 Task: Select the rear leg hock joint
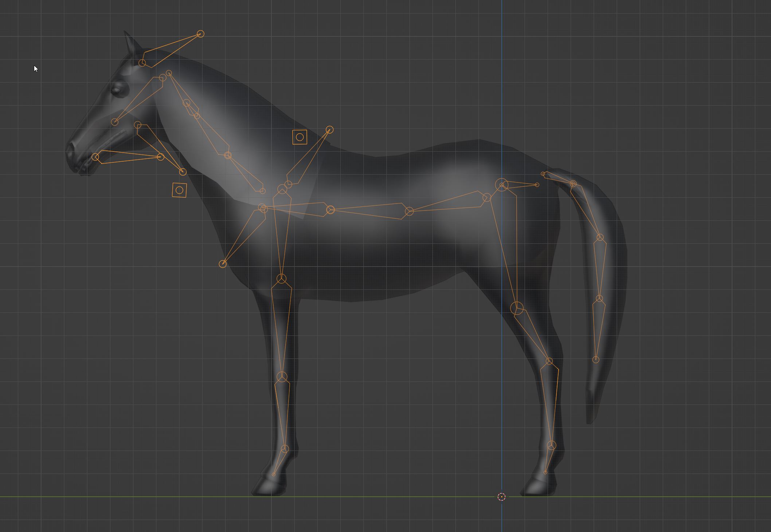coord(549,361)
